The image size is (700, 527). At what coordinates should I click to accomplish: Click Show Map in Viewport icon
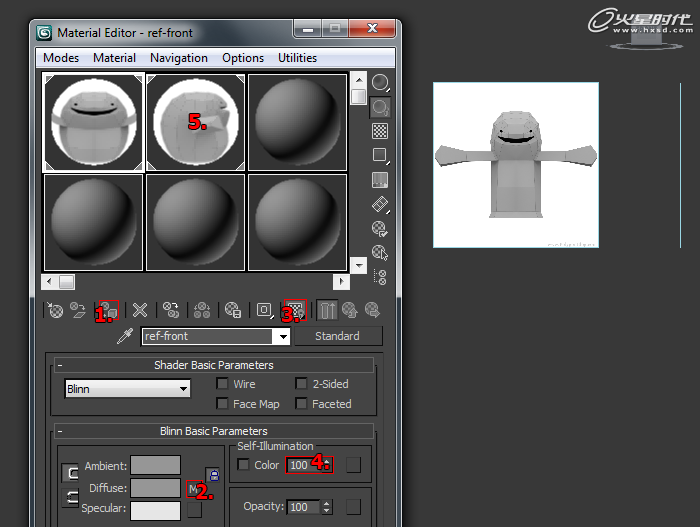point(295,310)
